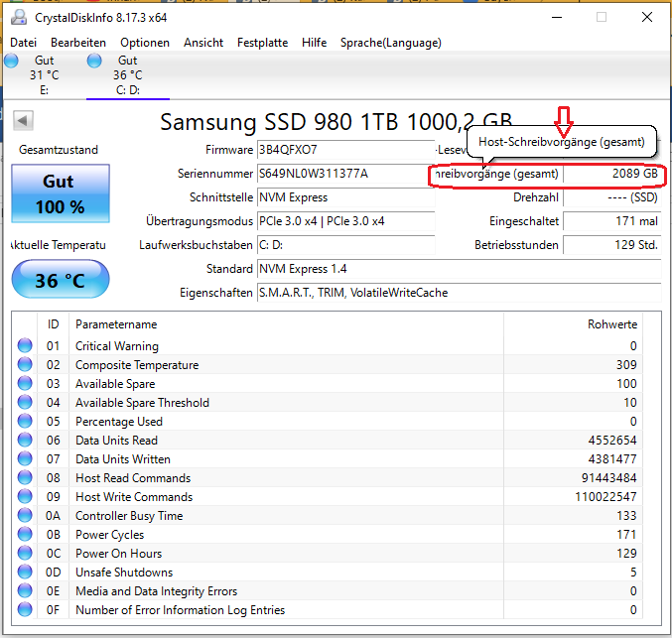Open the Optionen menu
This screenshot has height=638, width=672.
click(x=145, y=43)
